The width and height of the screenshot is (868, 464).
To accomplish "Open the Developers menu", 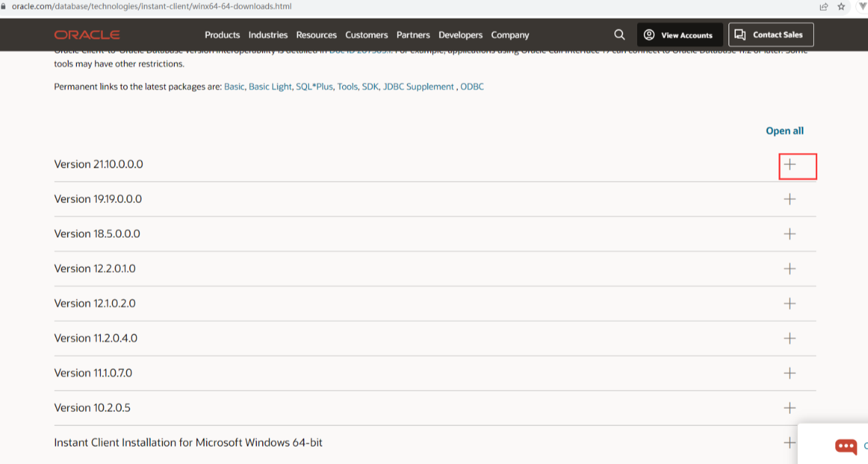I will pyautogui.click(x=460, y=35).
